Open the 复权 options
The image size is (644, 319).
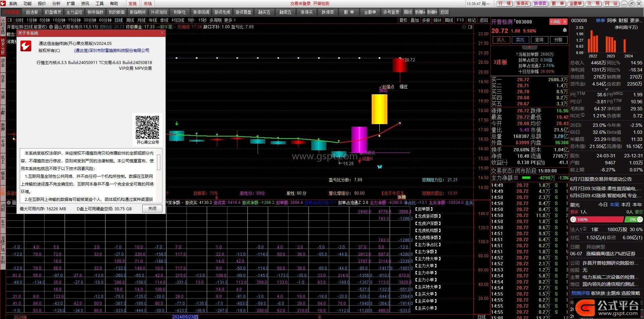point(403,20)
